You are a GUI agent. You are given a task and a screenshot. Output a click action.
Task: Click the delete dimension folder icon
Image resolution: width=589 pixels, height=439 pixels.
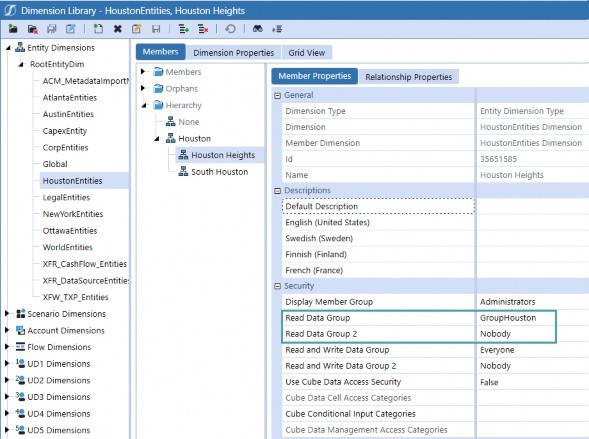(x=33, y=29)
